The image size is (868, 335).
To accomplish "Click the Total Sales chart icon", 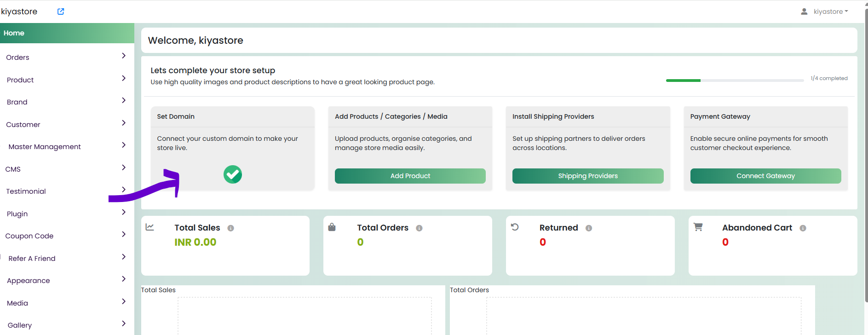I will pos(150,227).
